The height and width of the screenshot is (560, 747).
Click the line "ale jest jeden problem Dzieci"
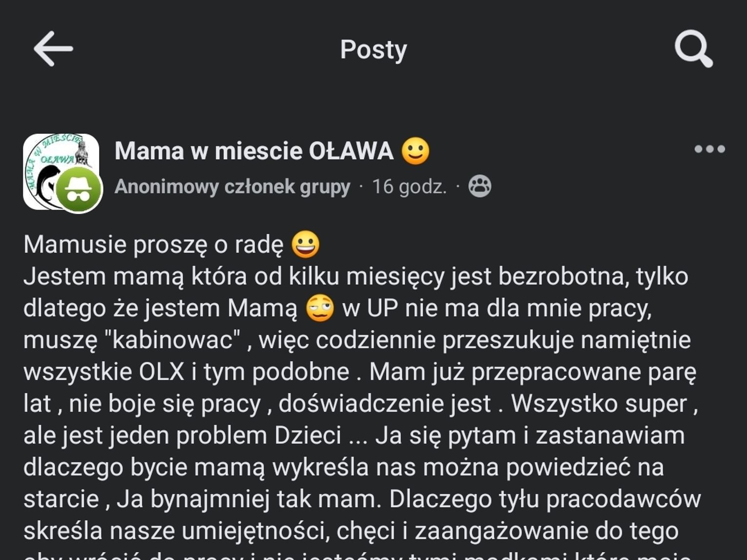[182, 436]
